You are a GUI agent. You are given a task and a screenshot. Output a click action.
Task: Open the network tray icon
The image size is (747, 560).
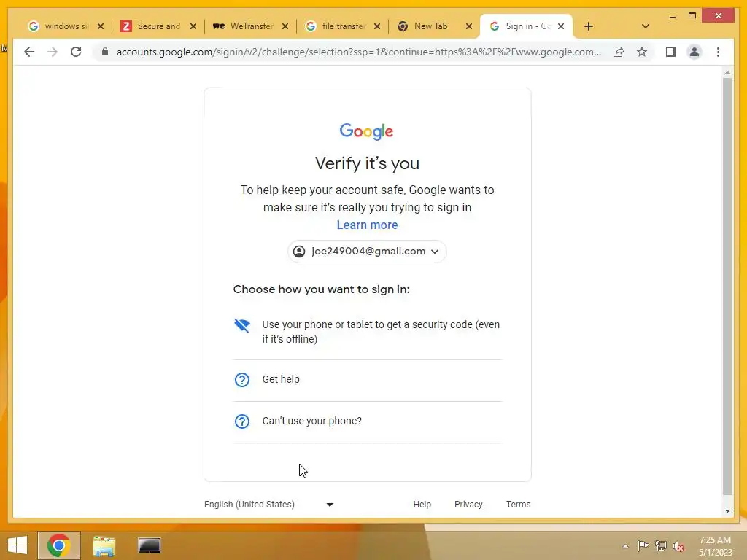coord(661,546)
